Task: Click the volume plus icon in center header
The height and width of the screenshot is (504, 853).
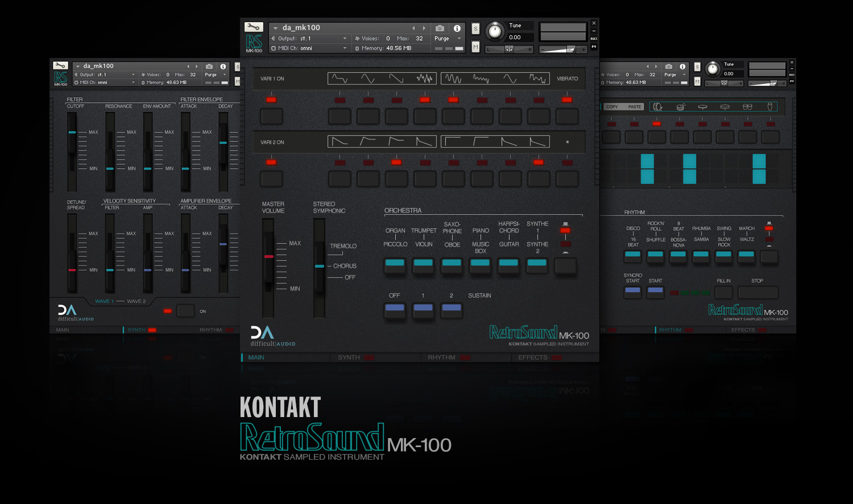Action: [583, 50]
